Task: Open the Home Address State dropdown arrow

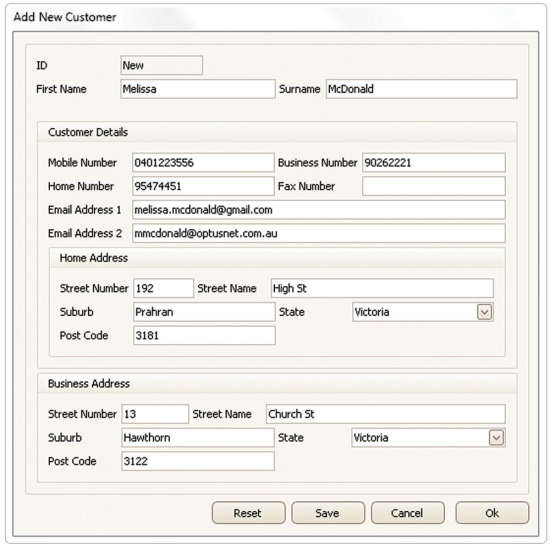Action: pyautogui.click(x=484, y=312)
